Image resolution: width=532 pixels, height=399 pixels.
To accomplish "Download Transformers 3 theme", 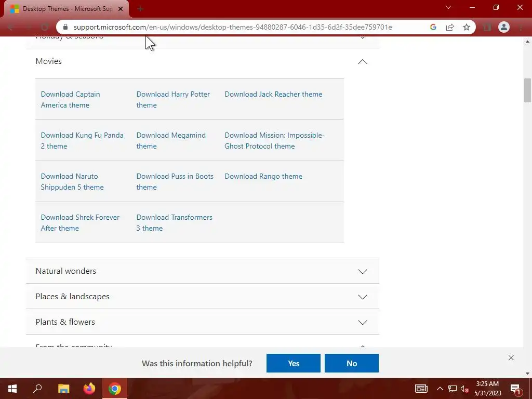I will click(x=175, y=222).
